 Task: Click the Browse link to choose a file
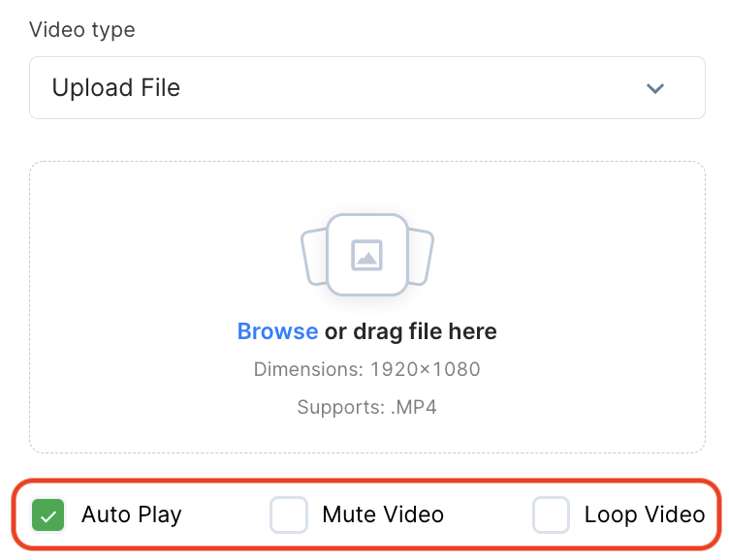(x=277, y=331)
